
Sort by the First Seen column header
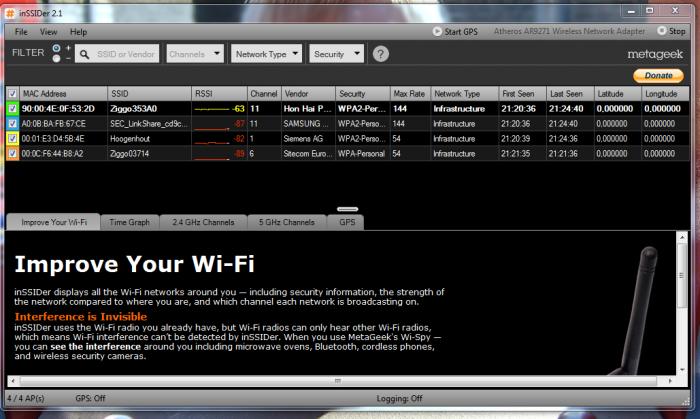point(522,94)
